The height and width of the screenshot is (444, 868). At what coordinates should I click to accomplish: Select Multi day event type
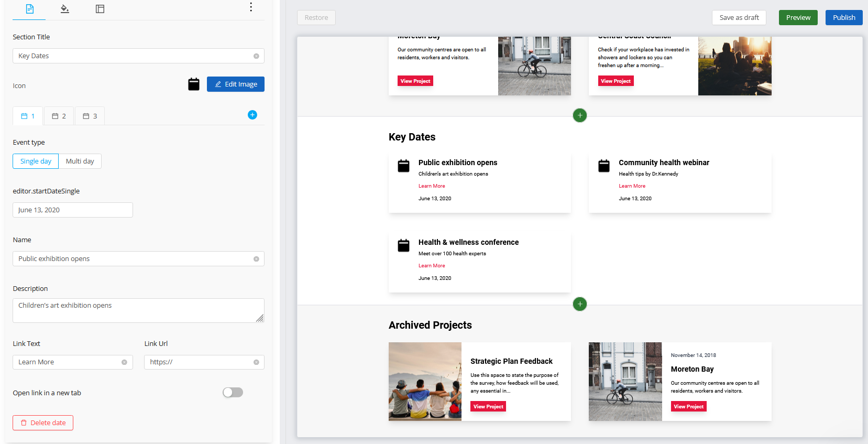[x=80, y=161]
